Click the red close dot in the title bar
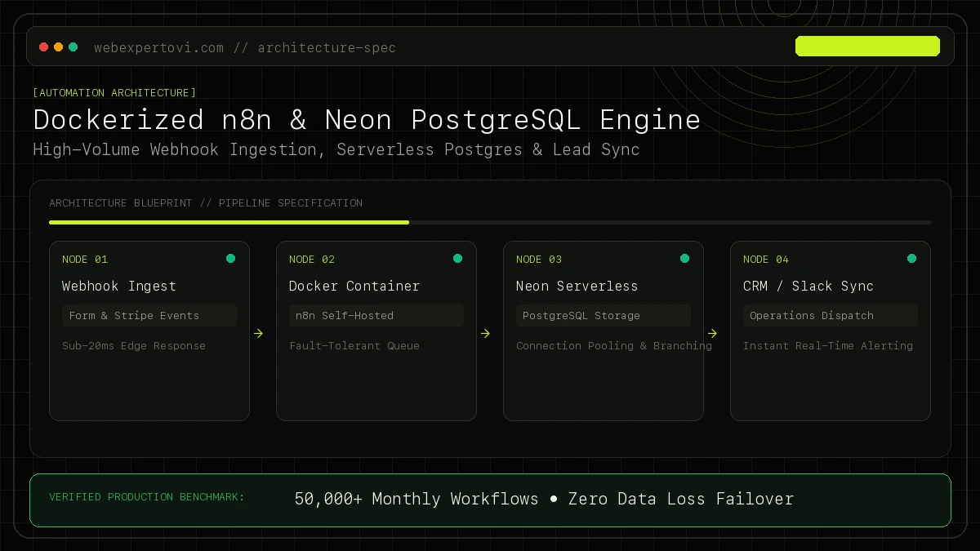This screenshot has height=551, width=980. point(44,47)
